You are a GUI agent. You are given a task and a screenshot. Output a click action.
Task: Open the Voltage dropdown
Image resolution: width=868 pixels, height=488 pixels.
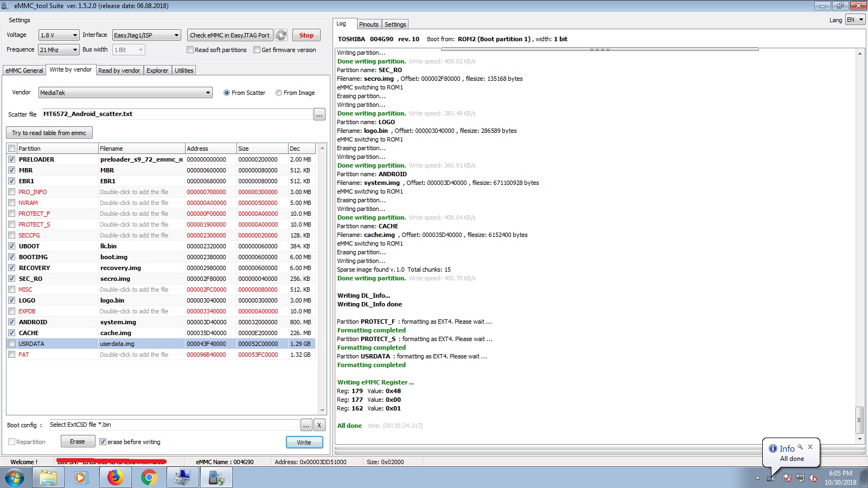59,35
